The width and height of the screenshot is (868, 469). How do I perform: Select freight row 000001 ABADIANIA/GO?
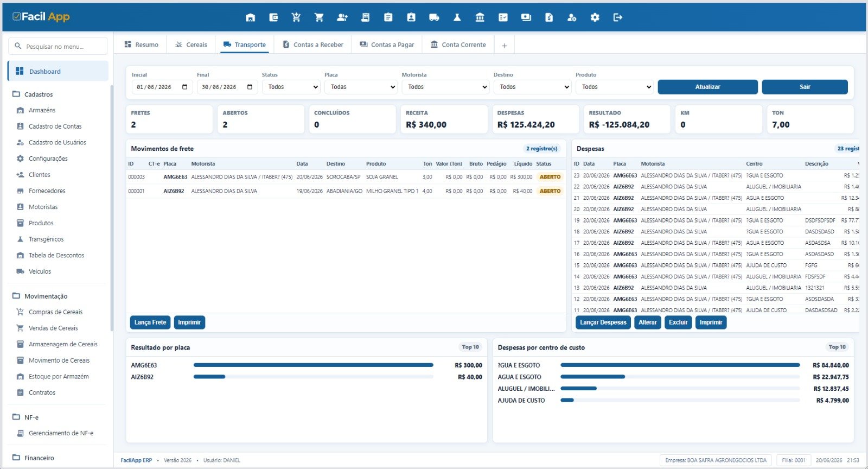click(x=346, y=191)
